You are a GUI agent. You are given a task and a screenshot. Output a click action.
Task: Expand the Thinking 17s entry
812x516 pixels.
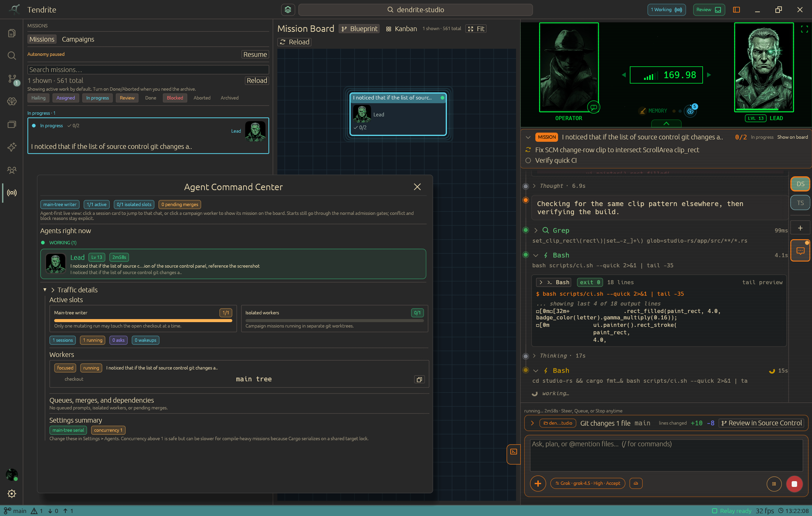534,356
